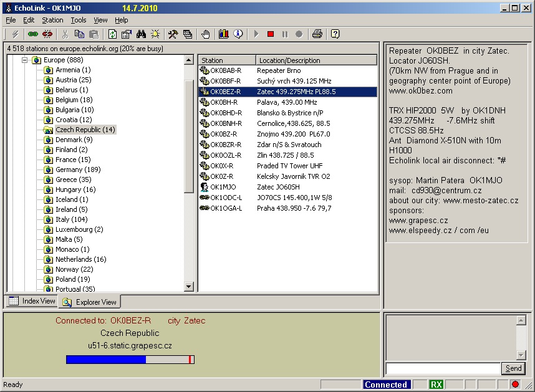Select Denmark (9) in the tree

coord(74,140)
